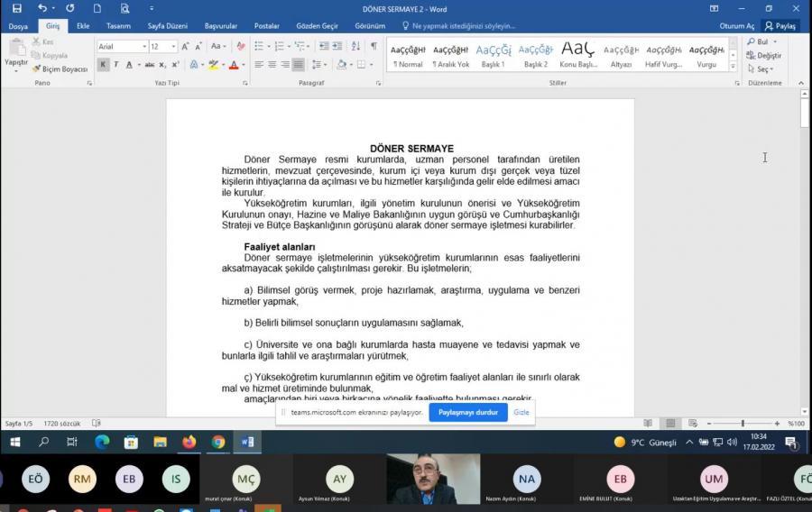The image size is (812, 512).
Task: Expand the Seç (Select) dropdown
Action: [763, 69]
